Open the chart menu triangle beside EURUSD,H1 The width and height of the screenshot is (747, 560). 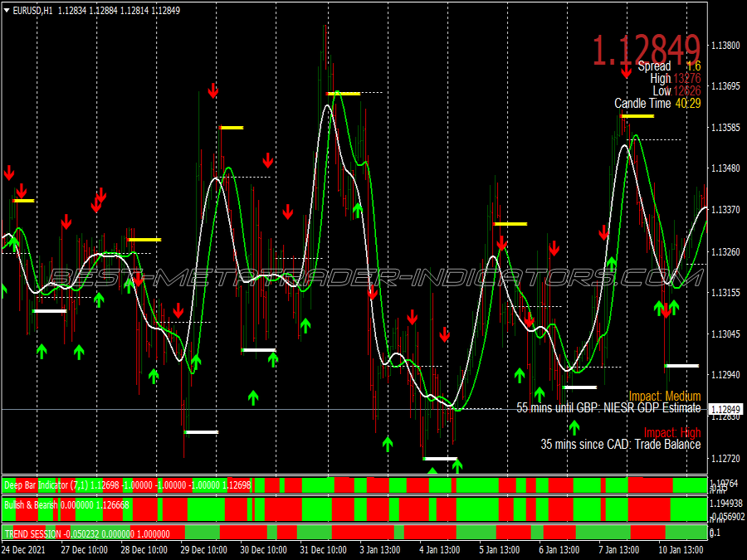click(x=7, y=11)
